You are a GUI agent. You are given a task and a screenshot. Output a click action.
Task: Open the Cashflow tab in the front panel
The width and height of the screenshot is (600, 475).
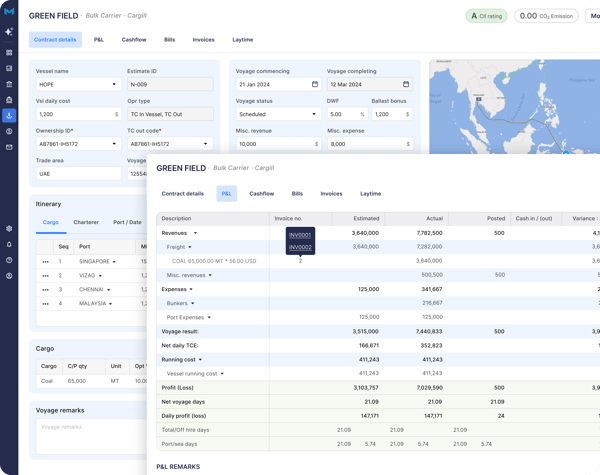pyautogui.click(x=262, y=194)
